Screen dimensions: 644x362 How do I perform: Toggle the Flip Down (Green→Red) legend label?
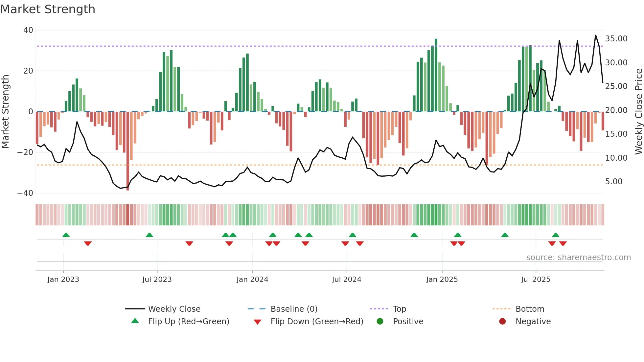(x=317, y=321)
